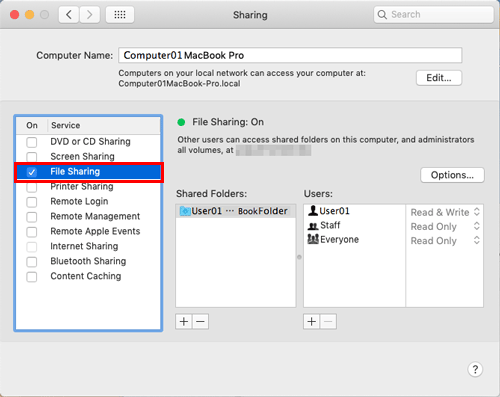500x397 pixels.
Task: Open the Options... button
Action: point(452,175)
